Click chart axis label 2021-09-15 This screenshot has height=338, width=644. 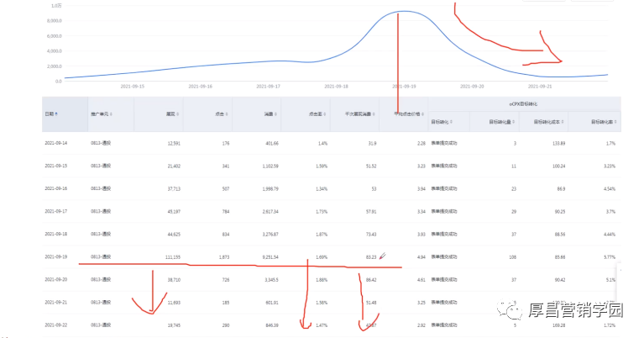[x=133, y=87]
